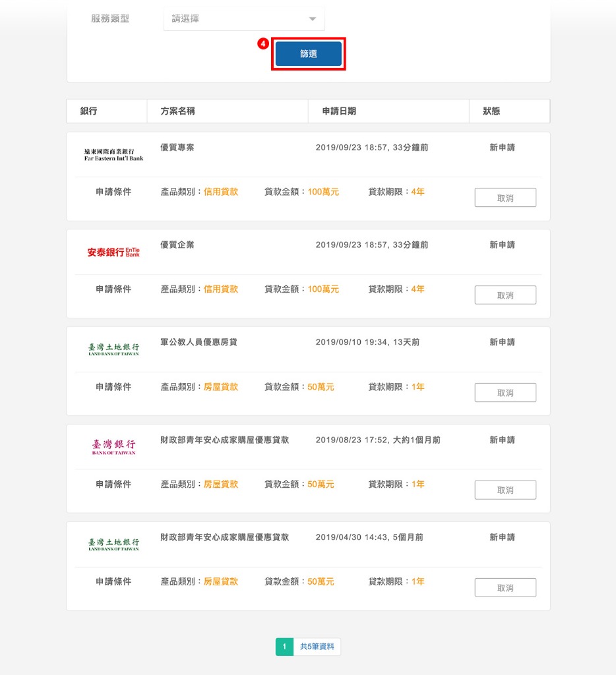616x675 pixels.
Task: Cancel the 2019/04/30 Land Bank application
Action: coord(505,588)
